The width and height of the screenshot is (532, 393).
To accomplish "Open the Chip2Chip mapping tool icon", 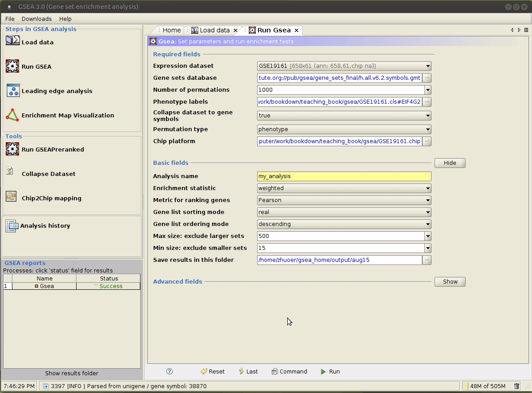I will (11, 197).
